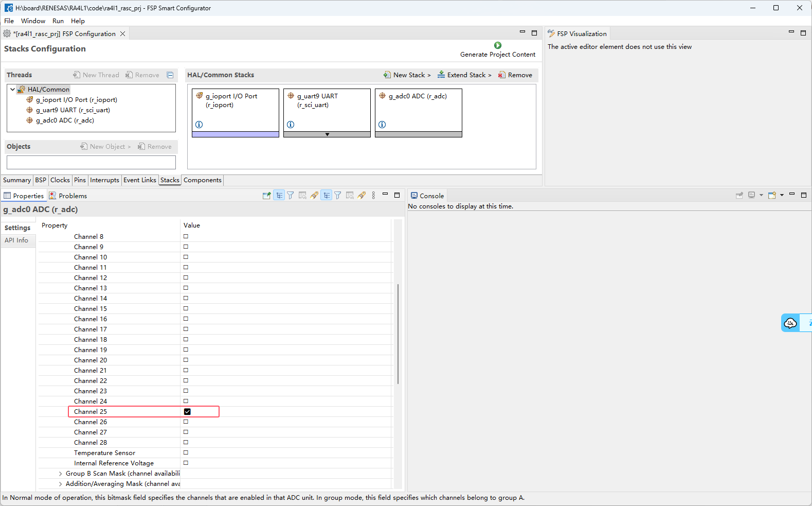Expand Addition/Averaging Mask property group
812x506 pixels.
[60, 484]
